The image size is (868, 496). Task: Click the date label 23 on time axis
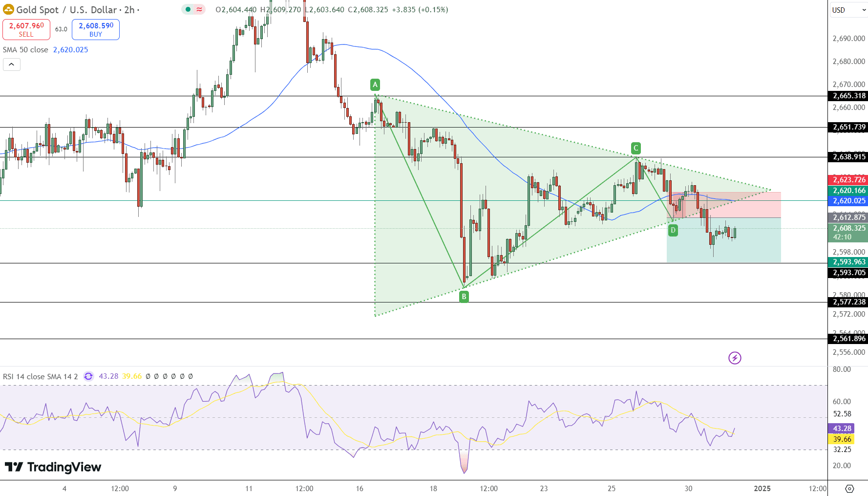click(544, 489)
